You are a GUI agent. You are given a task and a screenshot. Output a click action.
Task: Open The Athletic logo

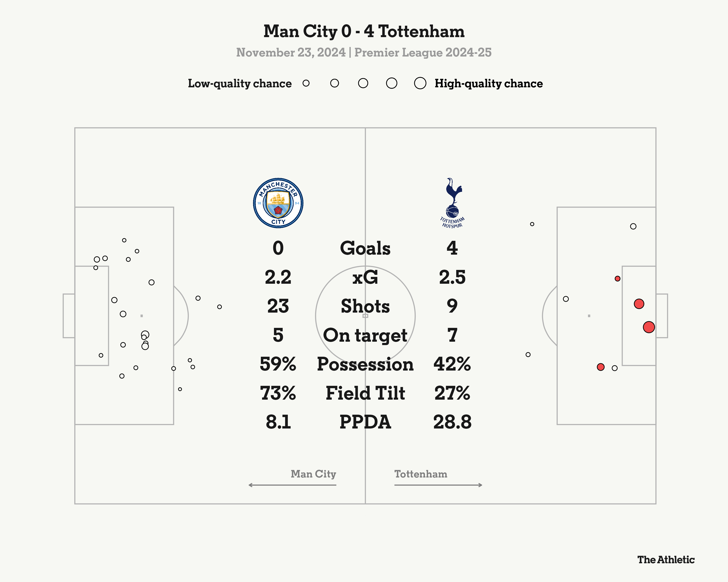click(666, 560)
